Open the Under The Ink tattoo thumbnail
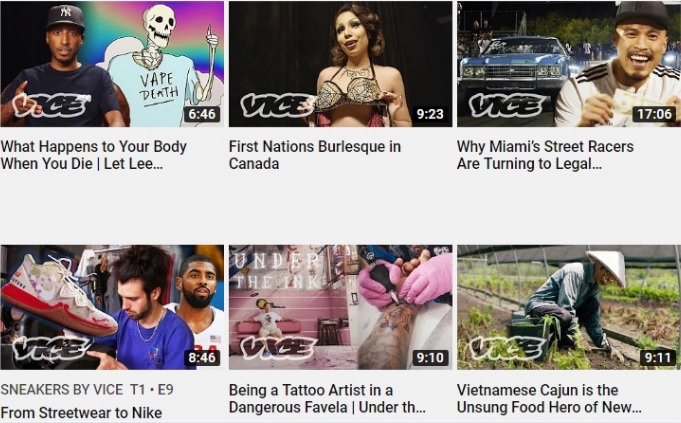This screenshot has width=681, height=423. 340,307
